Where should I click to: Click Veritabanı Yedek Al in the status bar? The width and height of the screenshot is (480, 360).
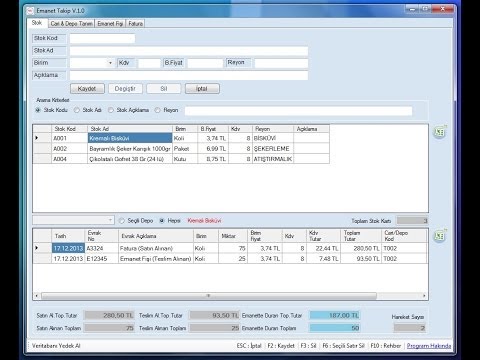tap(56, 346)
